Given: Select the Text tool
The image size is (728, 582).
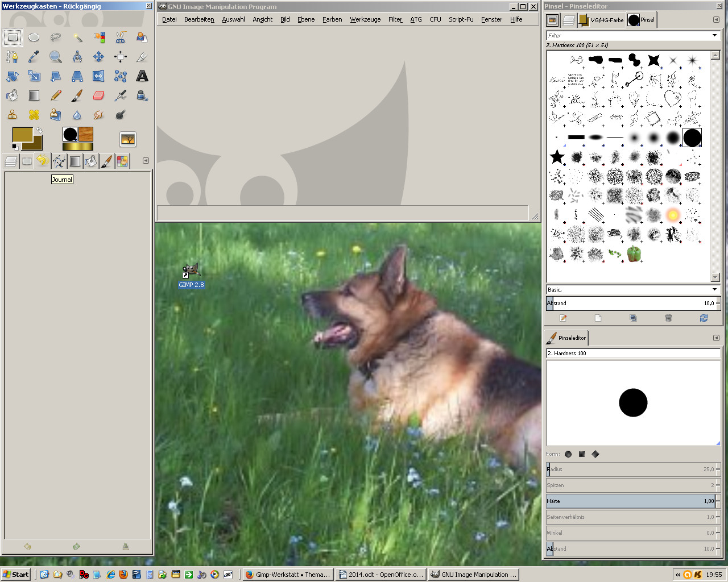Looking at the screenshot, I should tap(142, 76).
